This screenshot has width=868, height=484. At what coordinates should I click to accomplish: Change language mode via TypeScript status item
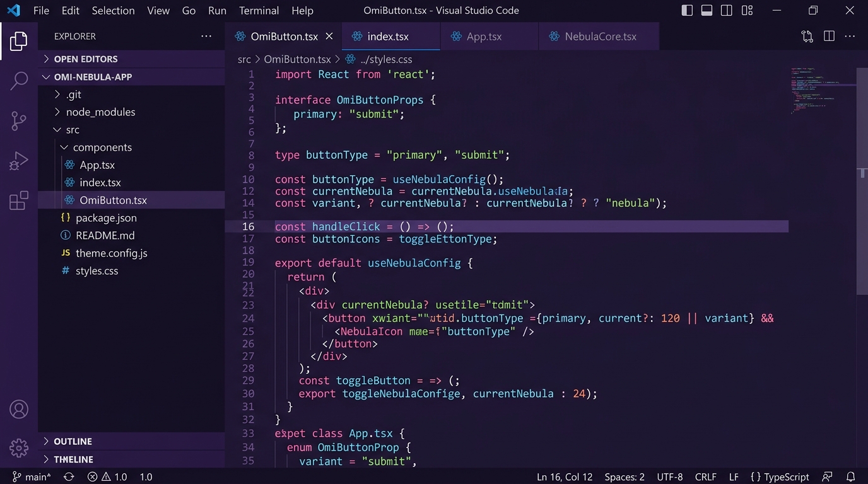coord(780,477)
